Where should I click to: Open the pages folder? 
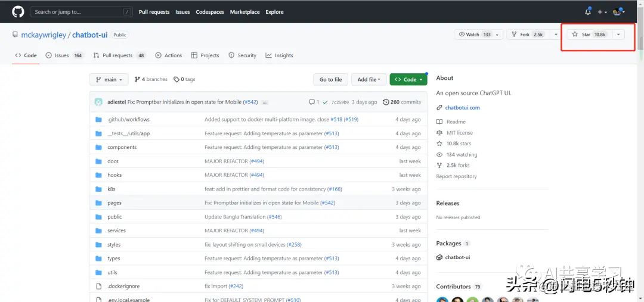114,203
